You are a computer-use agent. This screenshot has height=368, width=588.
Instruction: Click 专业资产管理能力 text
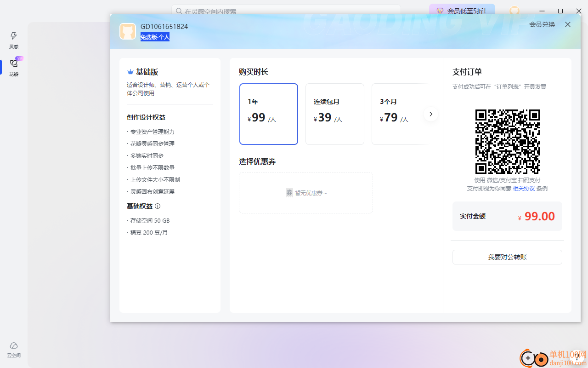pyautogui.click(x=152, y=132)
